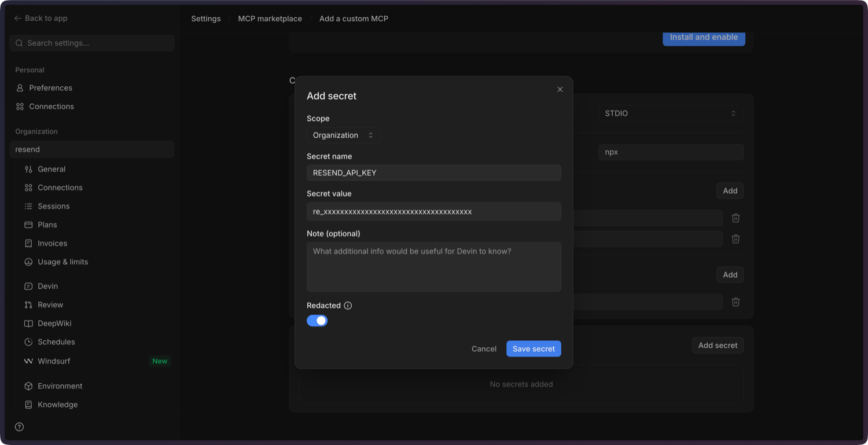Click the upper Add button for arguments
868x445 pixels.
(x=730, y=191)
